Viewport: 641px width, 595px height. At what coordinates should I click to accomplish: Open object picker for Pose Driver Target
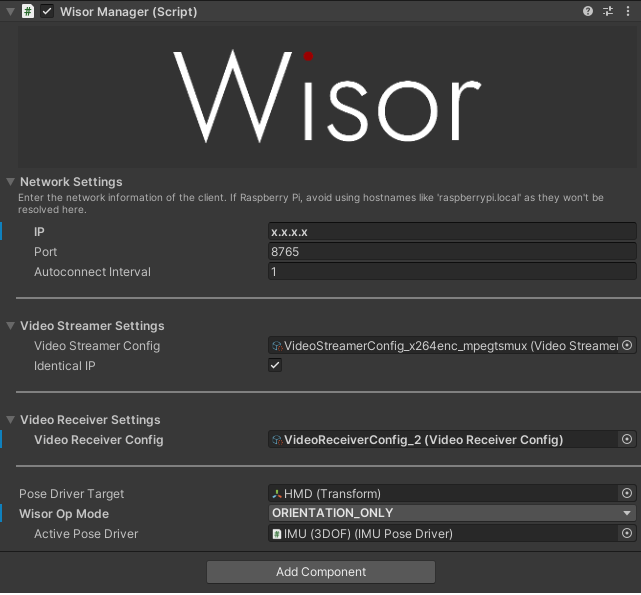pyautogui.click(x=627, y=494)
